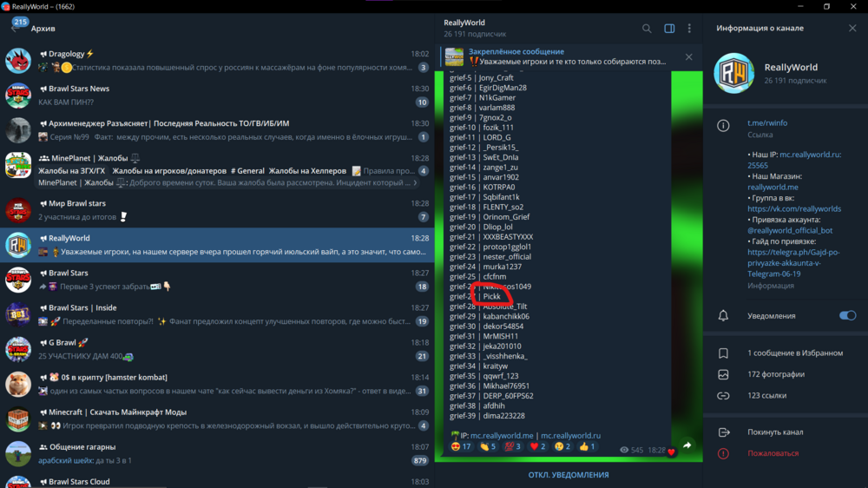This screenshot has width=868, height=488.
Task: Forward the post with share arrow
Action: pos(687,445)
